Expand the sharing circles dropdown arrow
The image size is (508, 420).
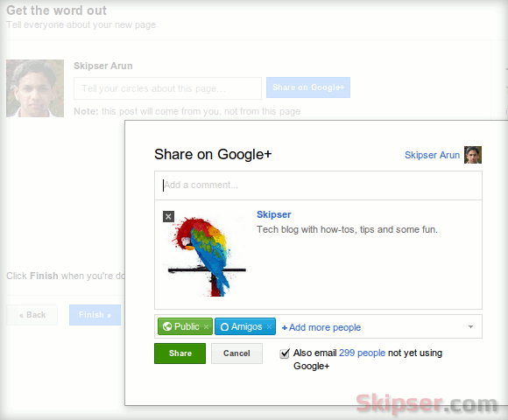(470, 326)
